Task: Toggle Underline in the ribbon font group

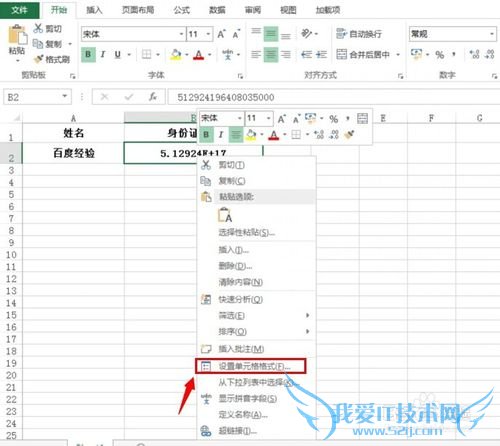Action: [x=117, y=54]
